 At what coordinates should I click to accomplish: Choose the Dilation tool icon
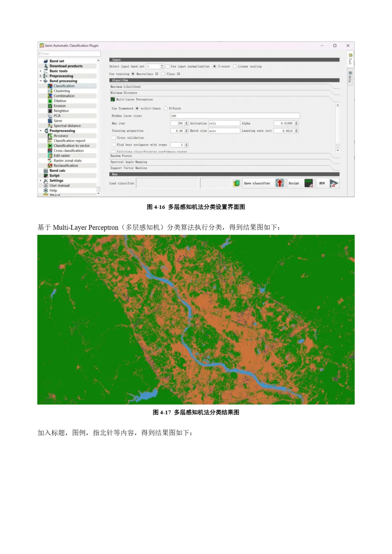coord(50,101)
